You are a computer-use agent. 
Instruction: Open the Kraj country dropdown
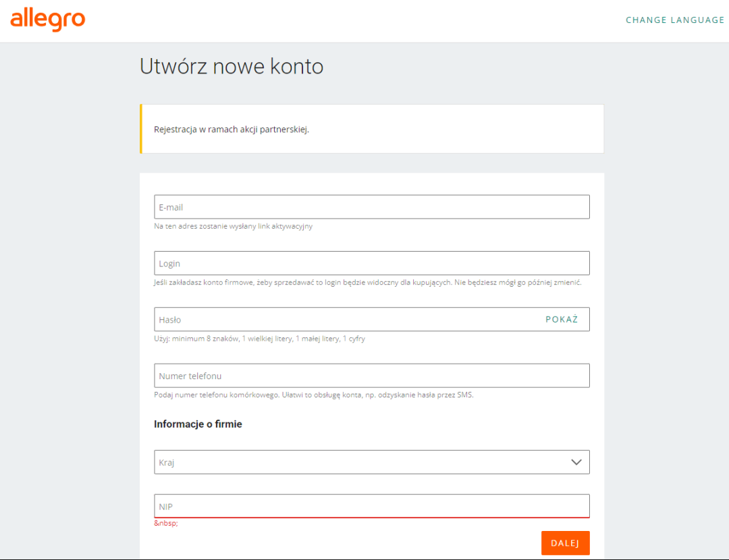tap(358, 462)
